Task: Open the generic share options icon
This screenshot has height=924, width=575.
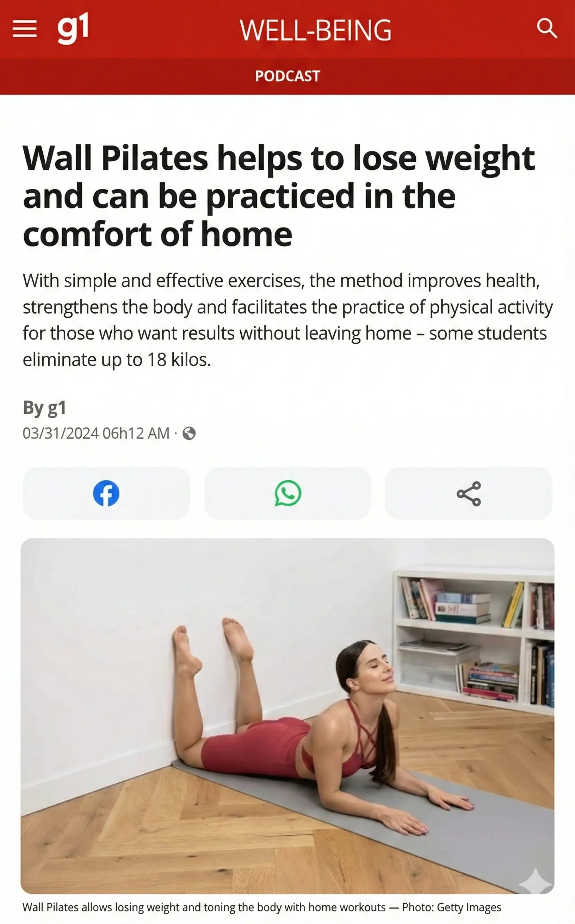Action: [x=469, y=493]
